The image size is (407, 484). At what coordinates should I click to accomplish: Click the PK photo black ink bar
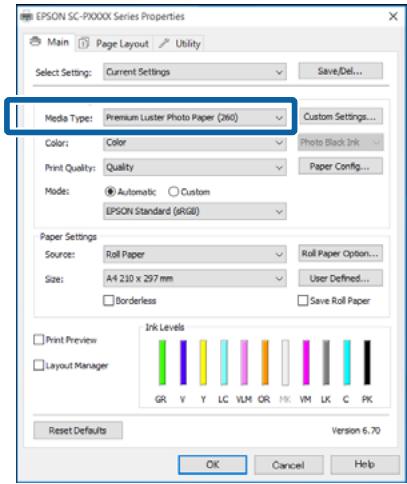(367, 362)
